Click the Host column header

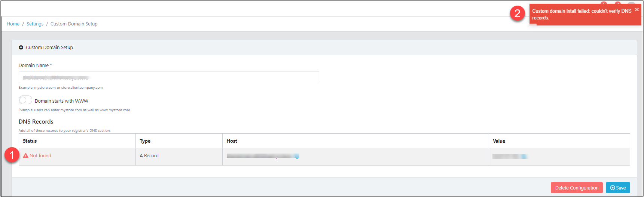232,141
